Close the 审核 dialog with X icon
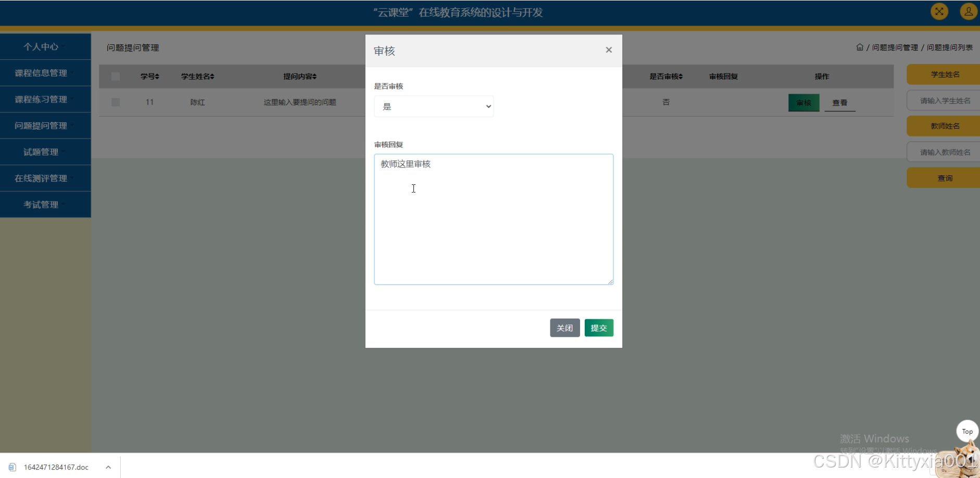This screenshot has height=478, width=980. [609, 50]
